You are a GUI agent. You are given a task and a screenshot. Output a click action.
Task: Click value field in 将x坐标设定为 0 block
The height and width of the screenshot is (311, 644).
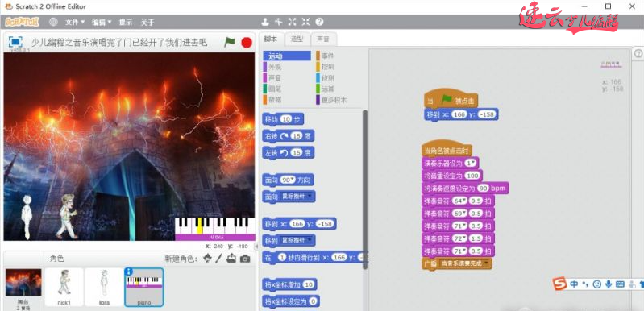[x=313, y=301]
